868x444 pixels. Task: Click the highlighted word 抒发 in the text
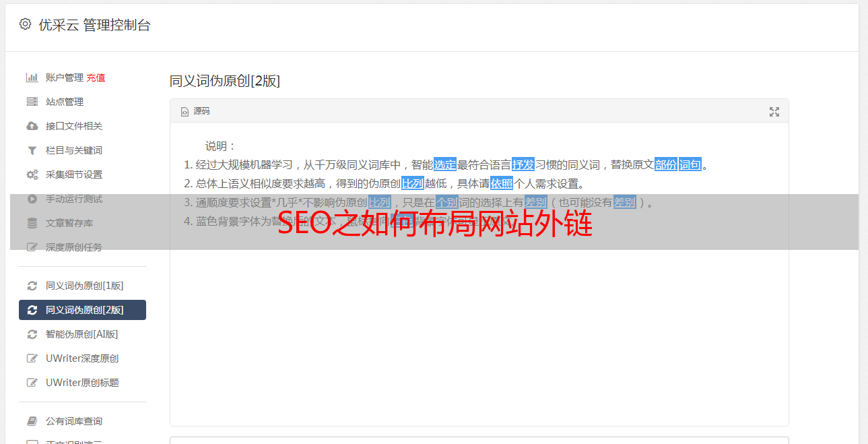(x=523, y=164)
